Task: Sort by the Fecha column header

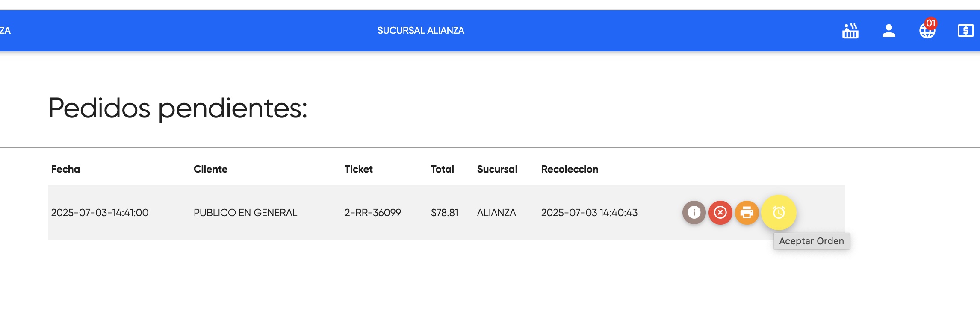Action: (x=65, y=169)
